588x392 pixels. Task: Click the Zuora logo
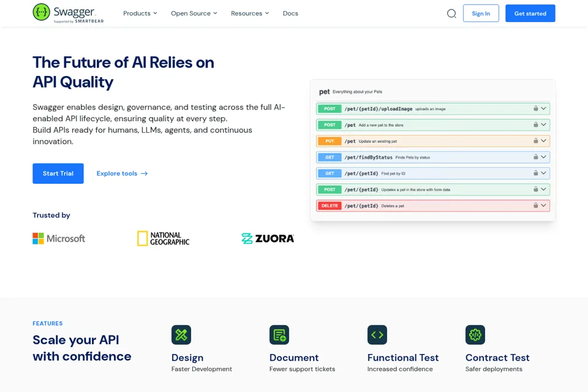pos(268,239)
